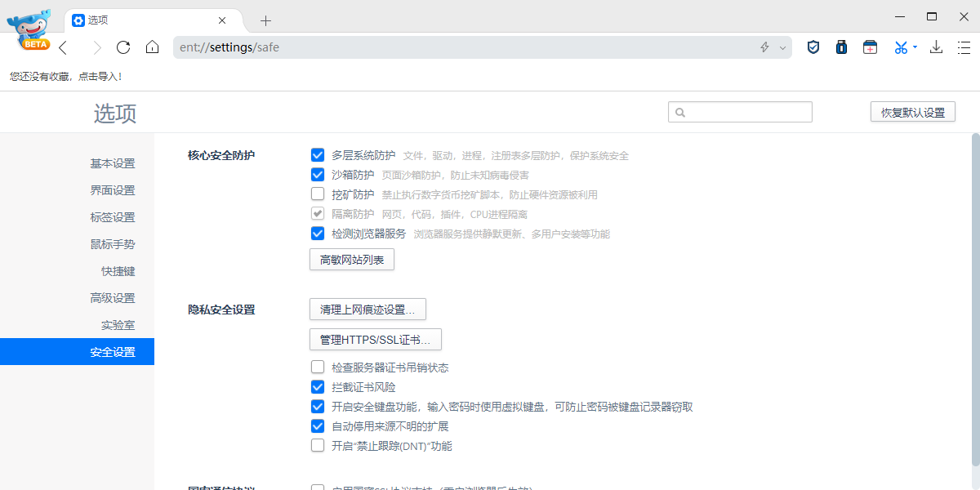Open the main menu list icon
Screen dimensions: 980x490
coord(964,47)
